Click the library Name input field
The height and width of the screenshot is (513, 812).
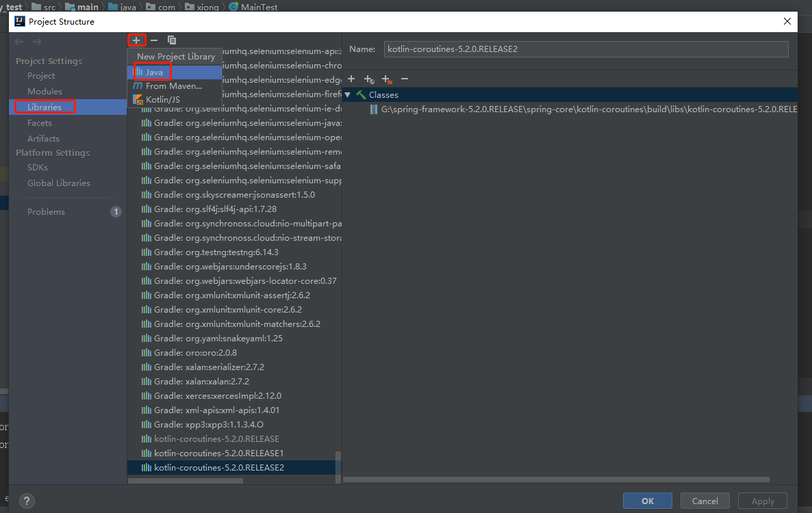(586, 49)
